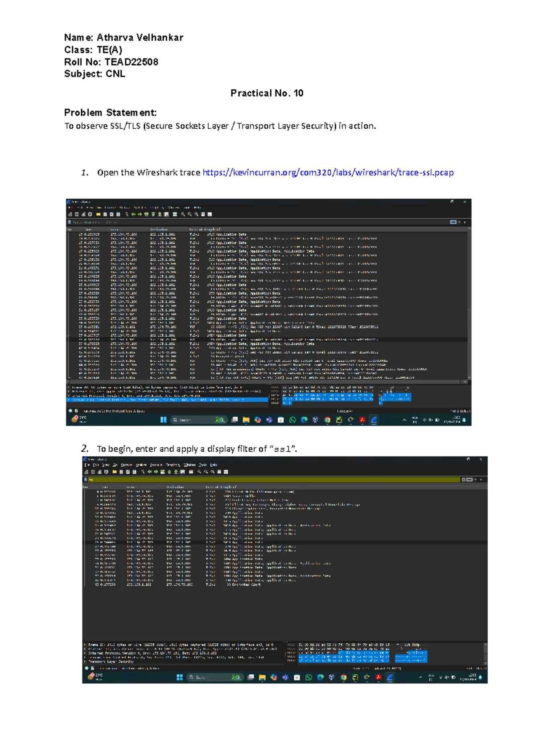Sort by Destination column in step 1 Wireshark
Viewport: 535px width, 756px height.
[x=159, y=229]
